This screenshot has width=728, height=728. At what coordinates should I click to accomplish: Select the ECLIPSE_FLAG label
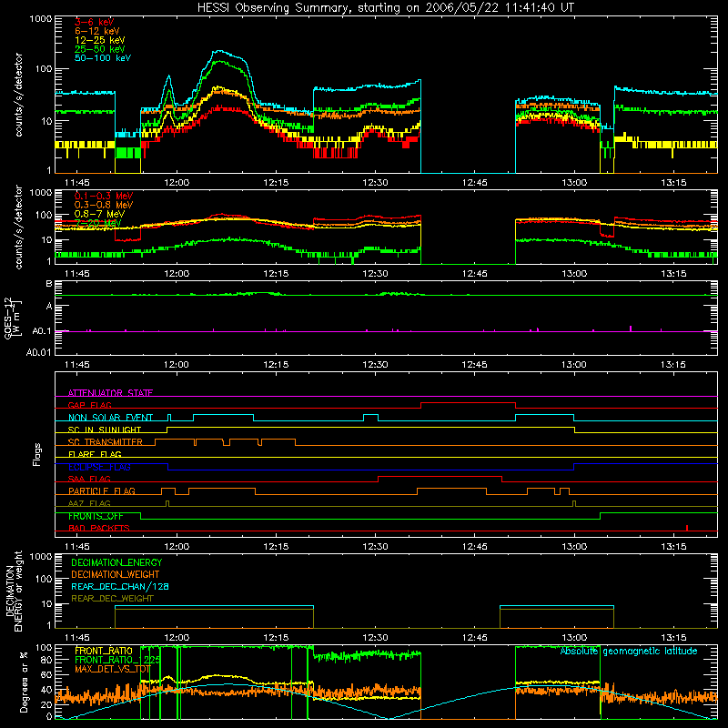99,467
